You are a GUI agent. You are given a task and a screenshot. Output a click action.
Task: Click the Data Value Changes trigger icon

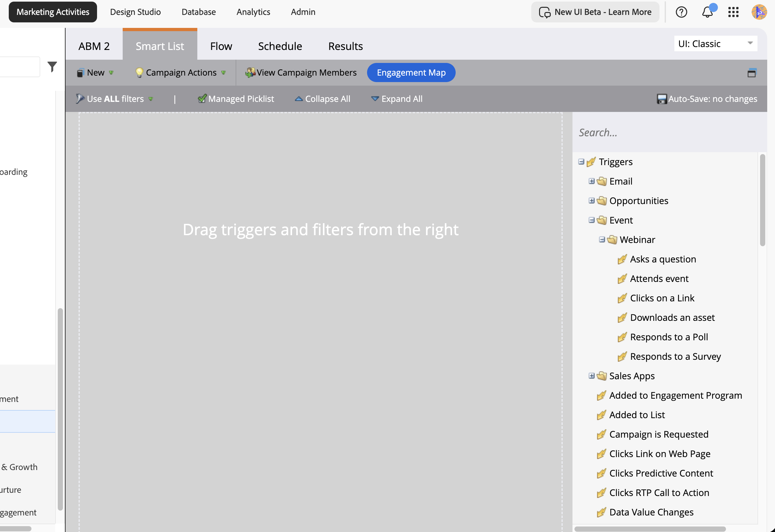tap(602, 512)
